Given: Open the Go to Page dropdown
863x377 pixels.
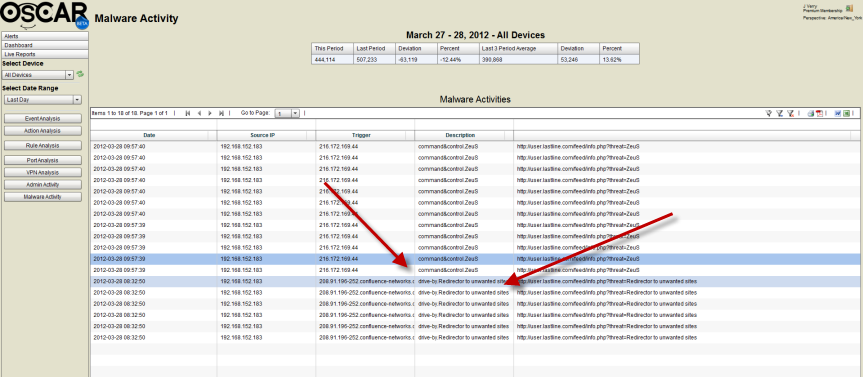Looking at the screenshot, I should pos(287,113).
